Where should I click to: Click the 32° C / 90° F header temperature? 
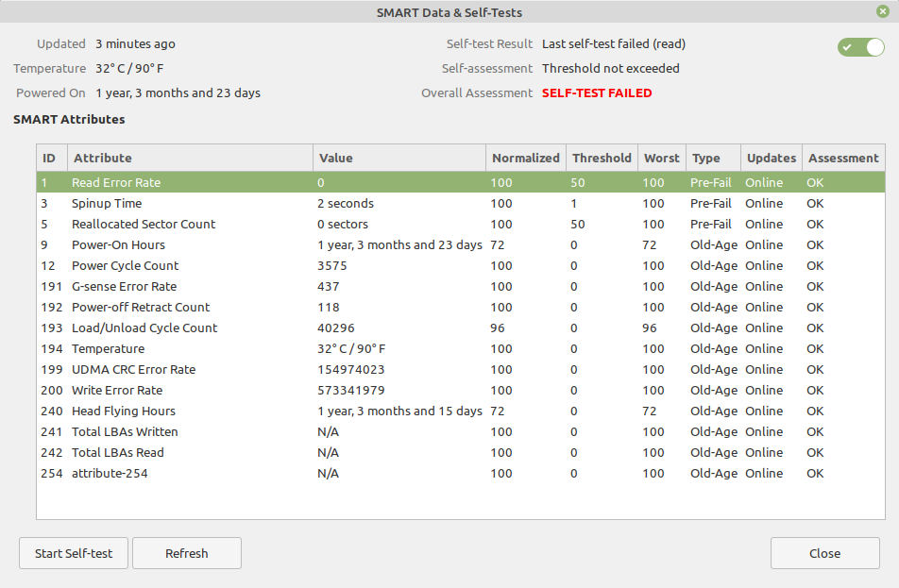pyautogui.click(x=129, y=68)
